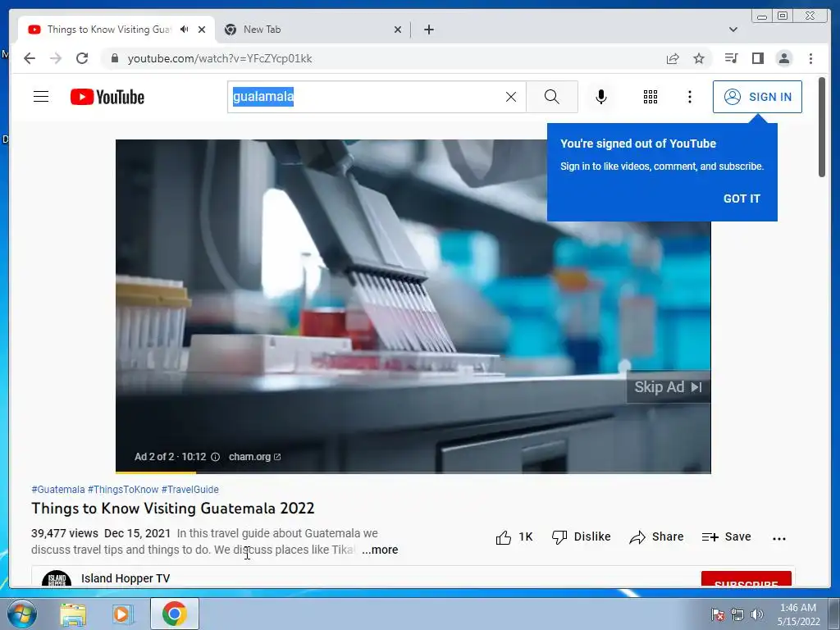Start voice search with microphone
The image size is (840, 630).
pyautogui.click(x=601, y=97)
